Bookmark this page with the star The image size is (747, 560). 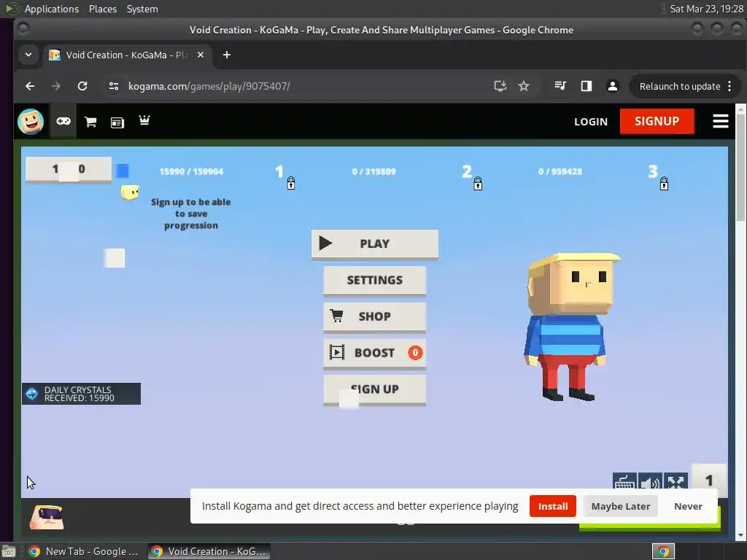click(x=524, y=86)
